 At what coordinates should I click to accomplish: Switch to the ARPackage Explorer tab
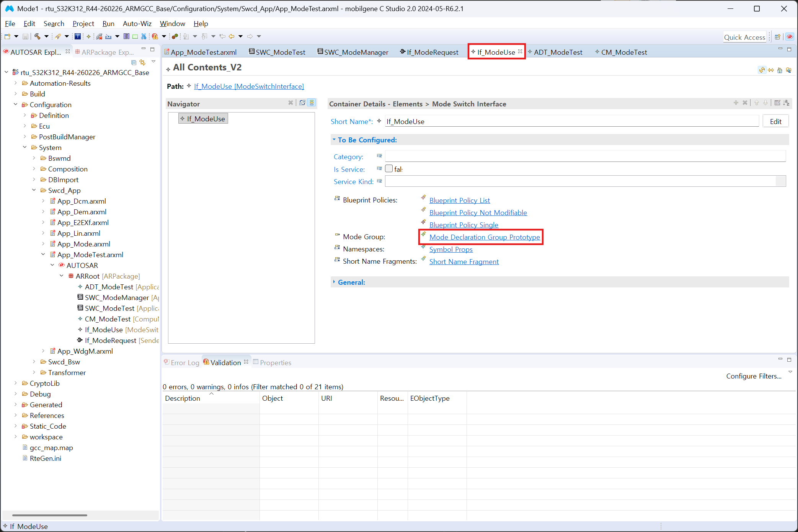click(x=104, y=52)
